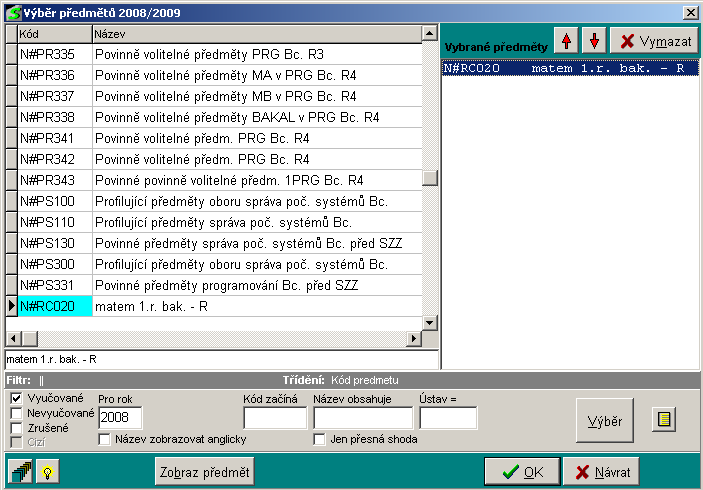703x490 pixels.
Task: Select N#RC020 in Vybrané předměty list
Action: pos(570,68)
